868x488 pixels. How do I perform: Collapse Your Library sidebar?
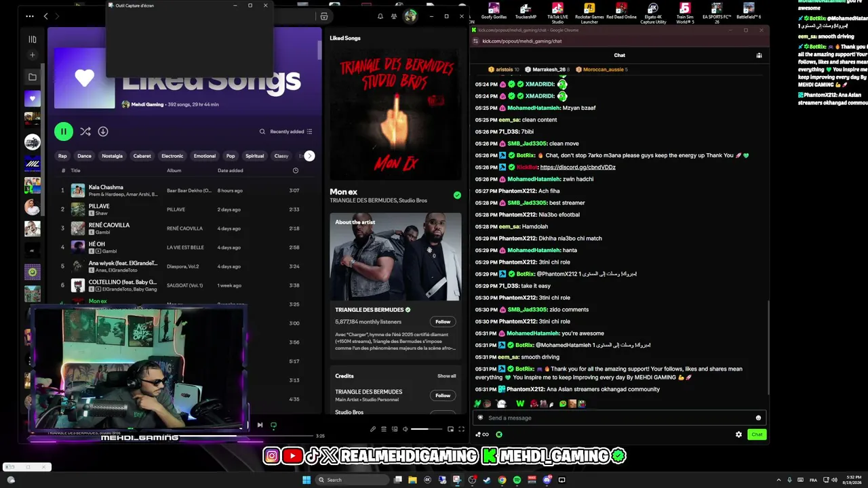click(32, 39)
